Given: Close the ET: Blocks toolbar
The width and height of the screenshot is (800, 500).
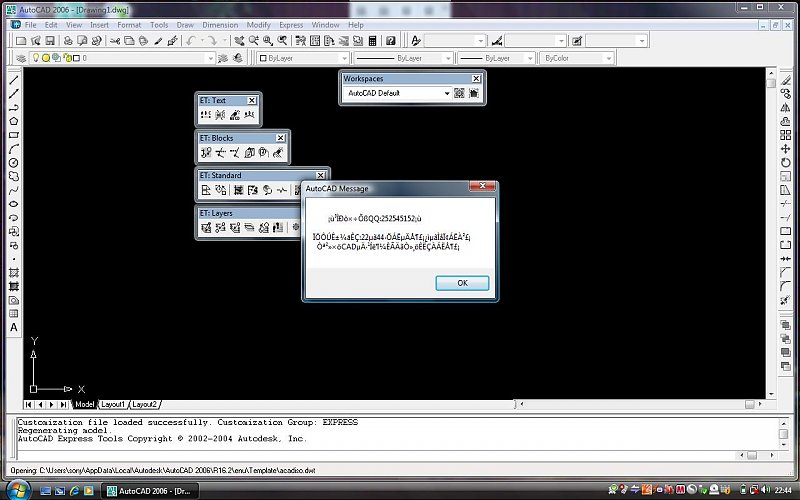Looking at the screenshot, I should click(280, 138).
